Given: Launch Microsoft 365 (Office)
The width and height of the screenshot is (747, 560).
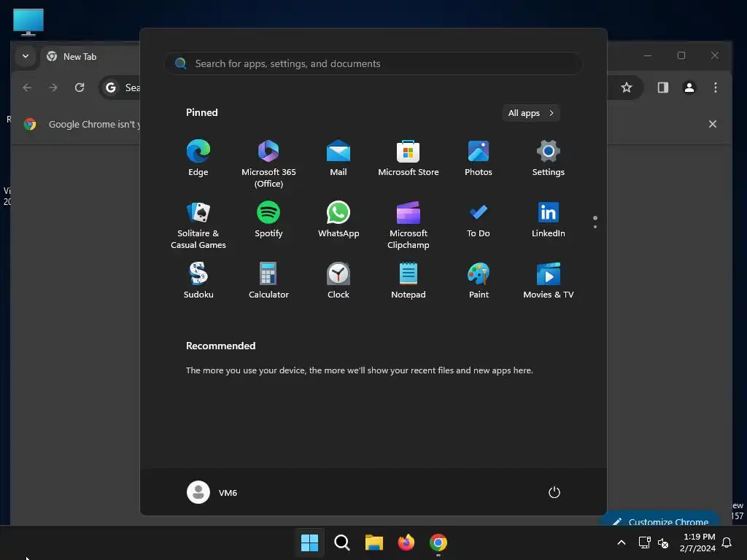Looking at the screenshot, I should [268, 164].
